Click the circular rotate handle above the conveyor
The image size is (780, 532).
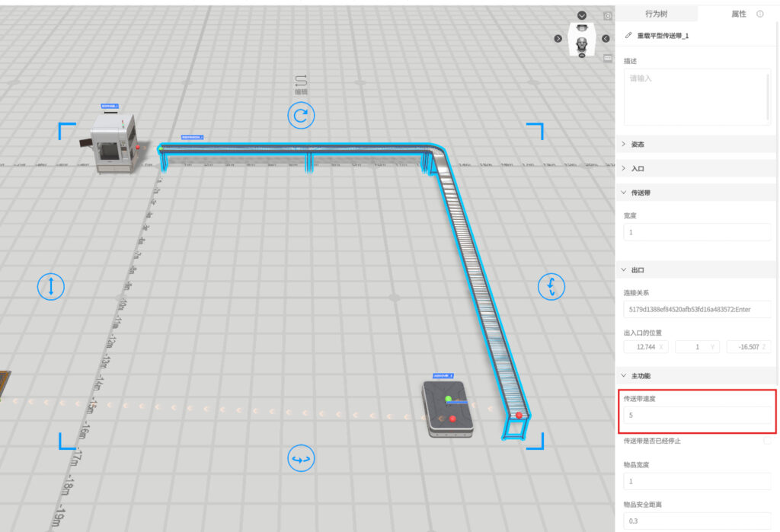pos(301,116)
